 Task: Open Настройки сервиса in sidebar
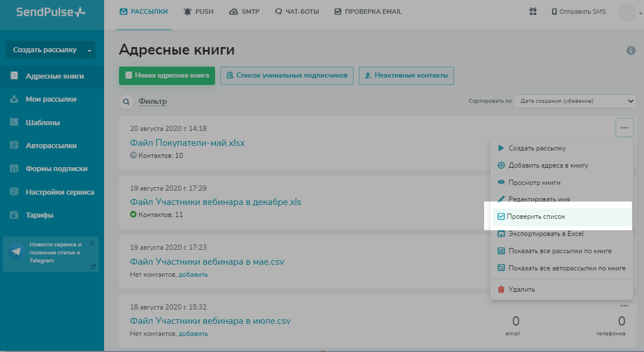pyautogui.click(x=52, y=192)
